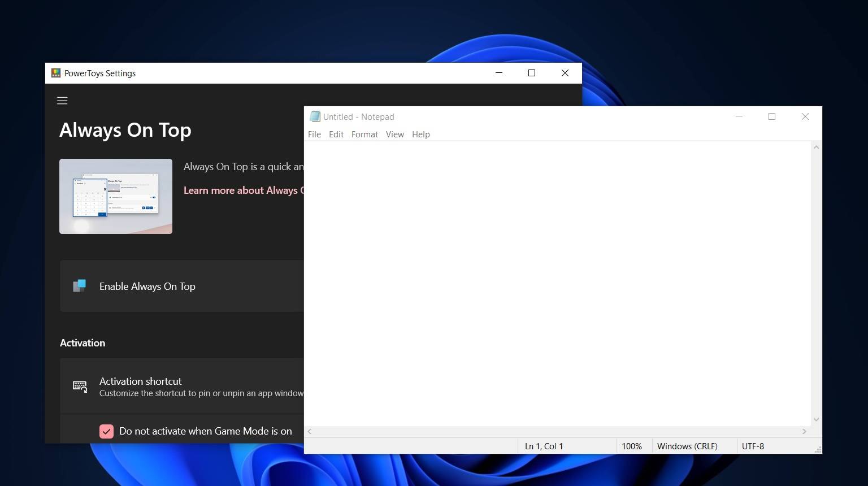Click the keyboard icon beside Activation shortcut
The height and width of the screenshot is (486, 868).
click(80, 387)
